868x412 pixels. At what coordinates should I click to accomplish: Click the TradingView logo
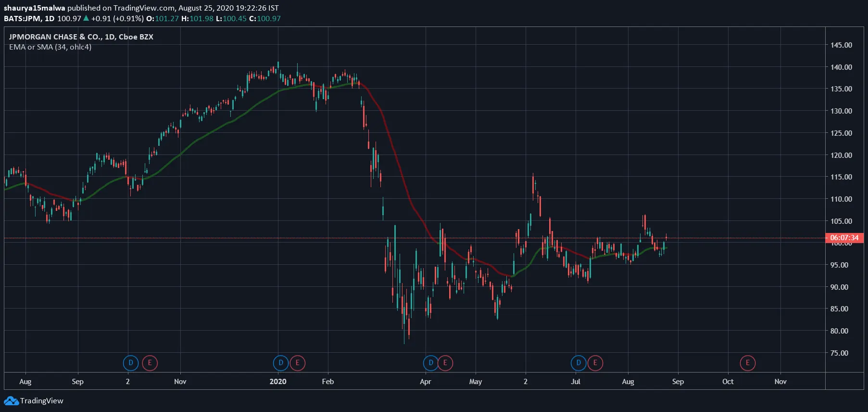click(x=34, y=400)
